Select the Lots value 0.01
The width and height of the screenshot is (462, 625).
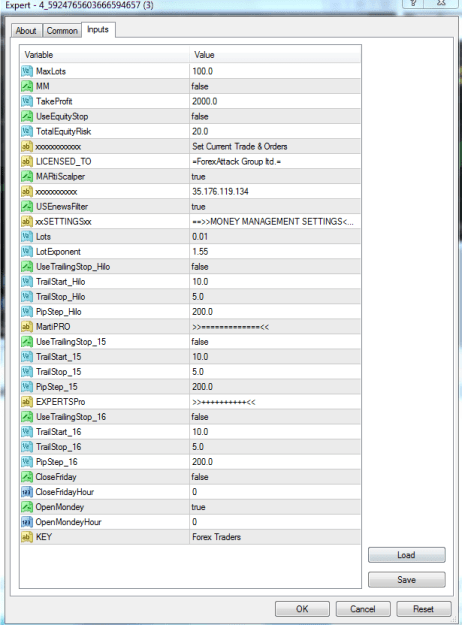tap(200, 237)
